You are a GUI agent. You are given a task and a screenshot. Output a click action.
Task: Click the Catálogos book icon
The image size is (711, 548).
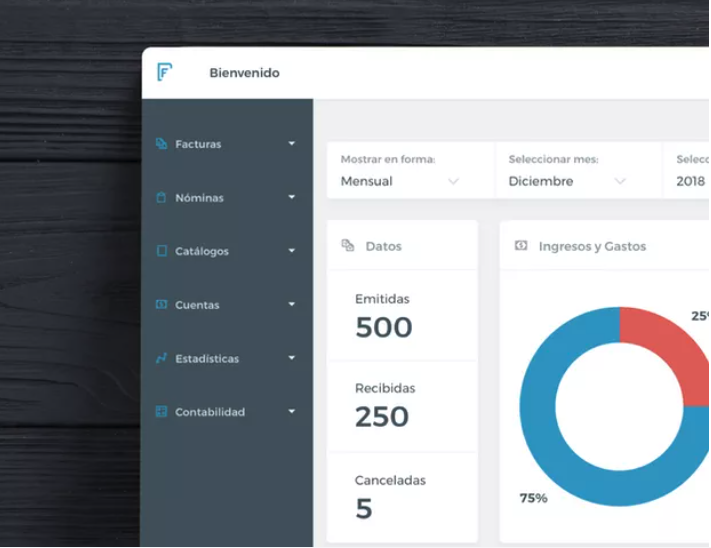tap(161, 251)
